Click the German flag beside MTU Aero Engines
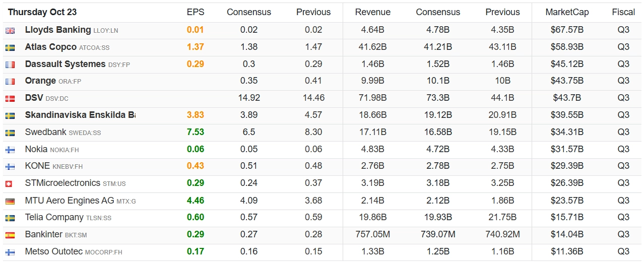Viewport: 644px width, 262px height. [x=10, y=201]
